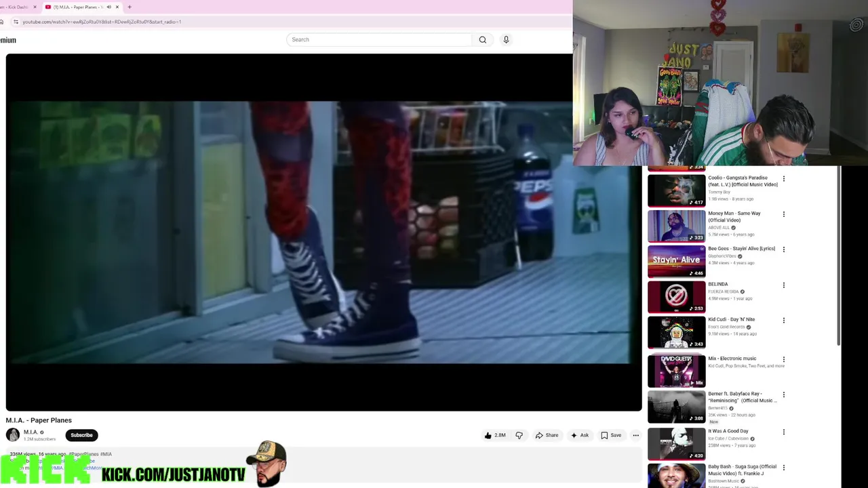The width and height of the screenshot is (868, 488).
Task: Share the video
Action: click(x=547, y=435)
